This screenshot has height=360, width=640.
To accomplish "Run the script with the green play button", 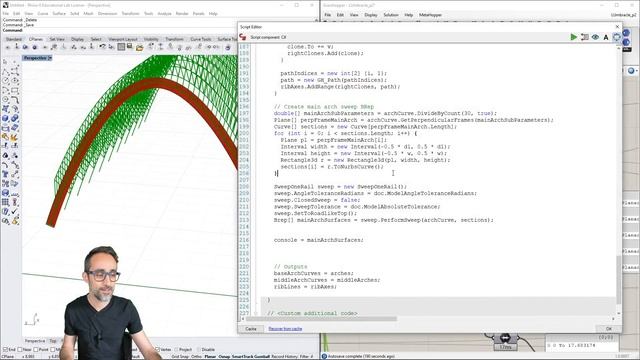I will [x=573, y=37].
